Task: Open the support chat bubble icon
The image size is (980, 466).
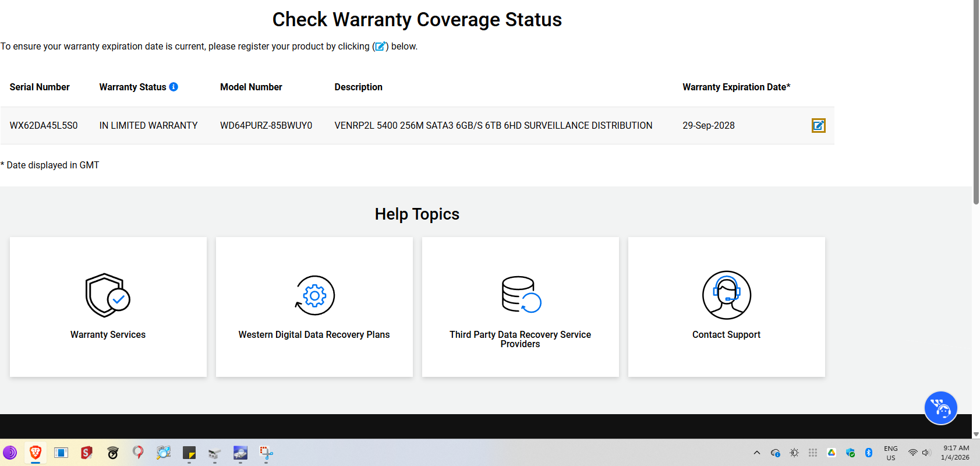Action: (x=940, y=408)
